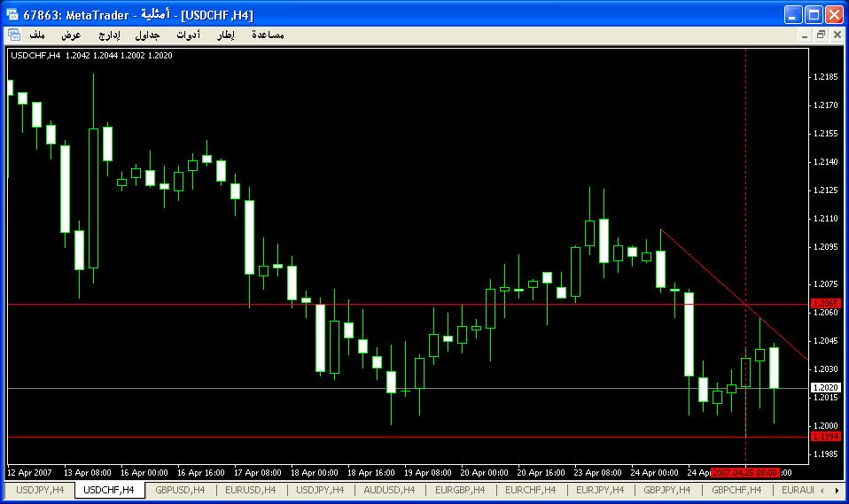Switch to the GBPJPY,H4 tab
This screenshot has width=849, height=504.
(x=667, y=490)
